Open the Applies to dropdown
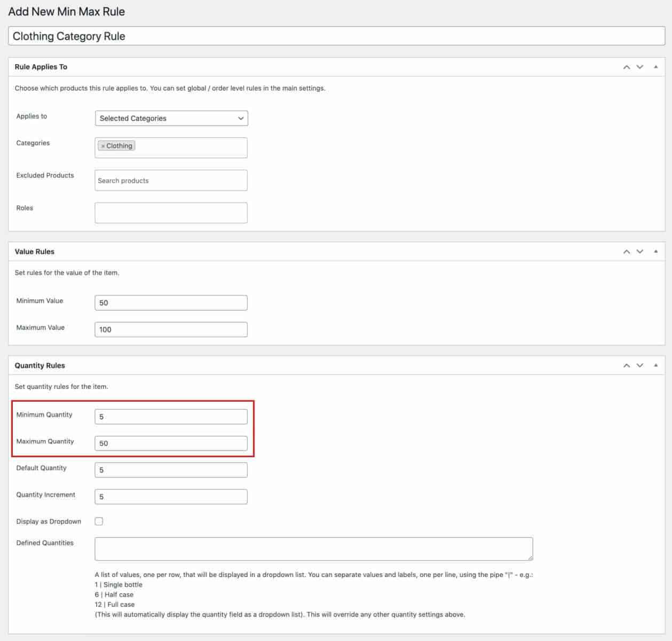 point(171,118)
